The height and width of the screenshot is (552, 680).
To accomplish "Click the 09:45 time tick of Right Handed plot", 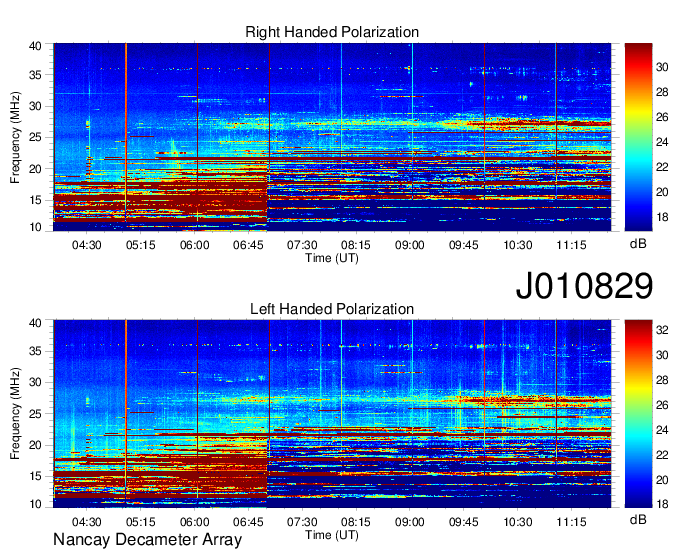I will 464,245.
